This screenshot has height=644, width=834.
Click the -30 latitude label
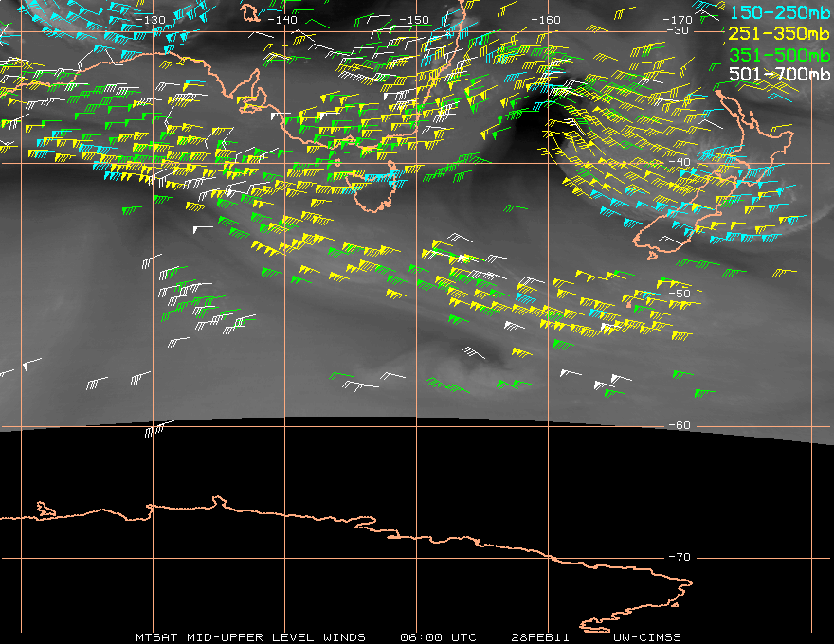coord(678,30)
